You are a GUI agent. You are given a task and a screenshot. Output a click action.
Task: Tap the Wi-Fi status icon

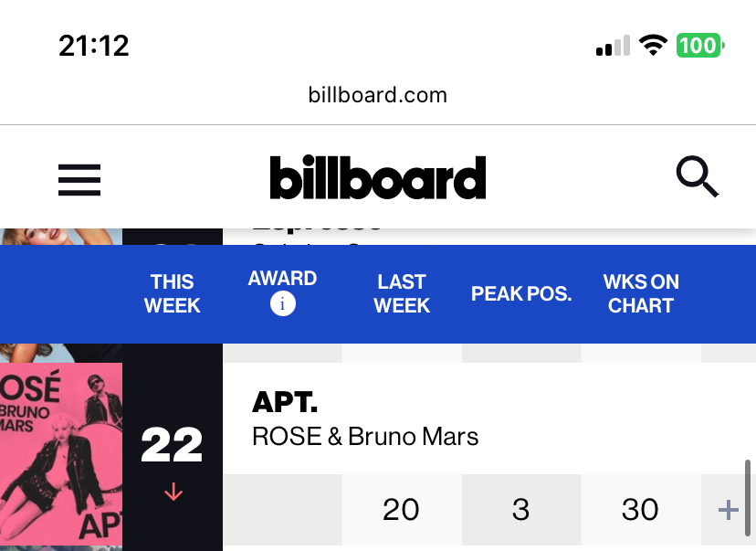[653, 46]
